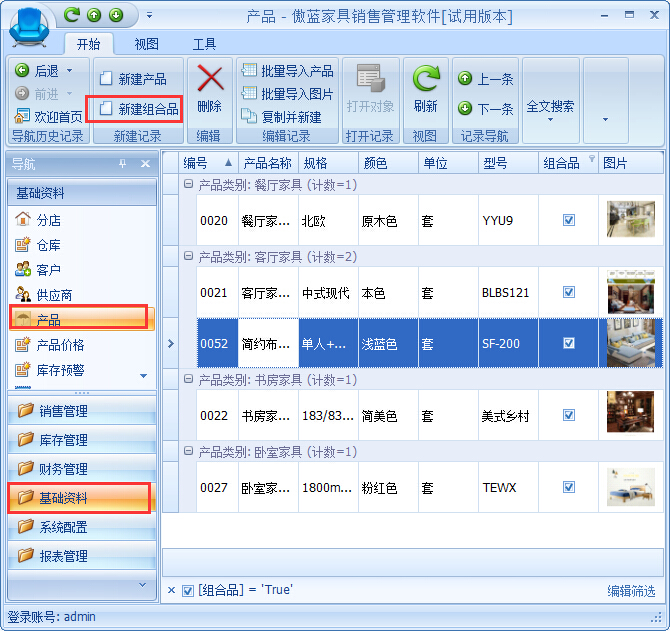Collapse the 餐厅家具 category group
The width and height of the screenshot is (670, 631).
(188, 185)
